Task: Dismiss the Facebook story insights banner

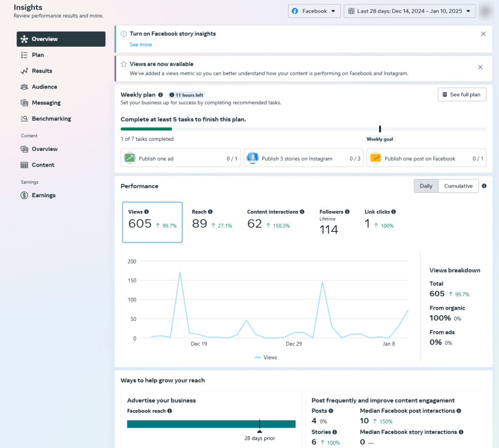Action: [x=483, y=34]
